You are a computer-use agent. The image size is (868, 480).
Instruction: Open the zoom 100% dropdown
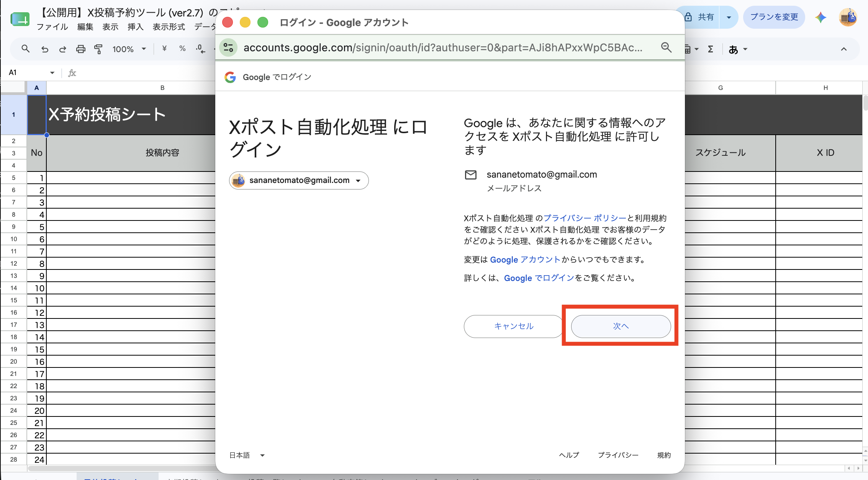pos(129,49)
